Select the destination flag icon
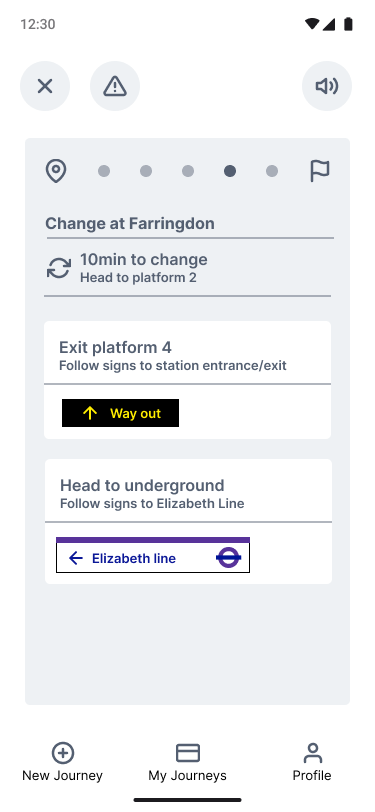375x812 pixels. 320,171
